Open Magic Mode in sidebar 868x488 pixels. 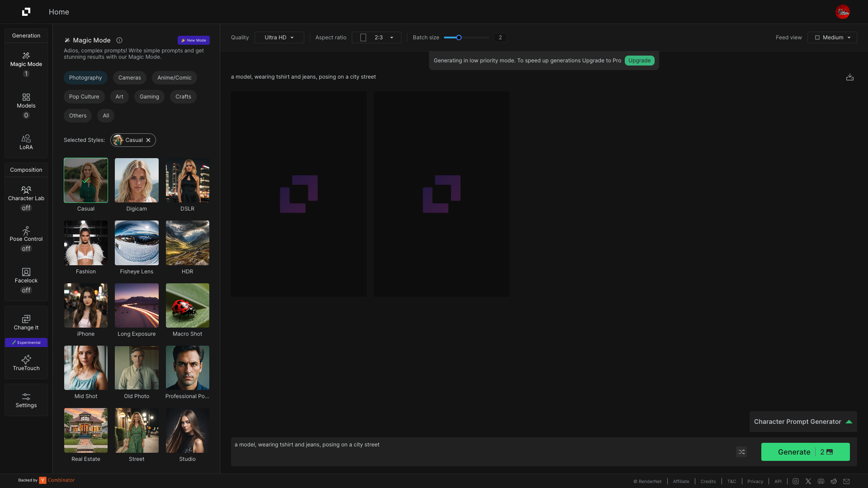coord(26,59)
